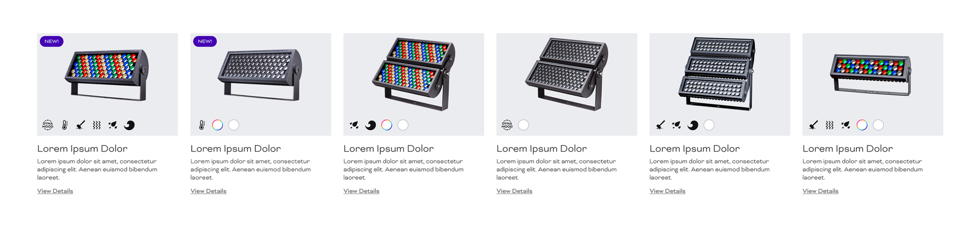Click the ocean wave icon on the triple-panel light card

[693, 125]
